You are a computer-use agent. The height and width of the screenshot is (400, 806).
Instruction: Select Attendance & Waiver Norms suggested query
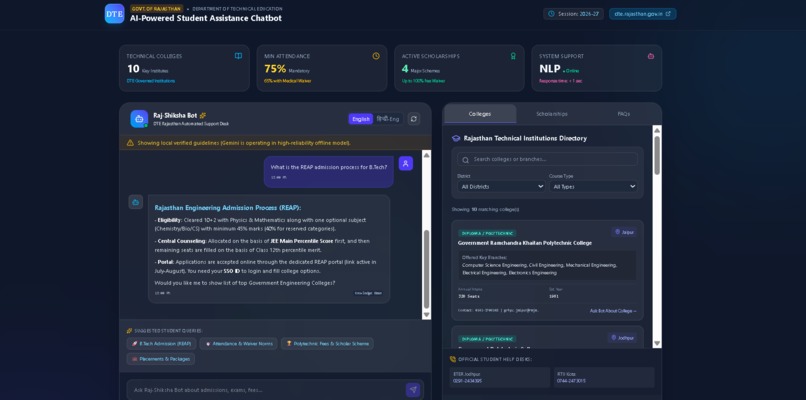pos(239,343)
